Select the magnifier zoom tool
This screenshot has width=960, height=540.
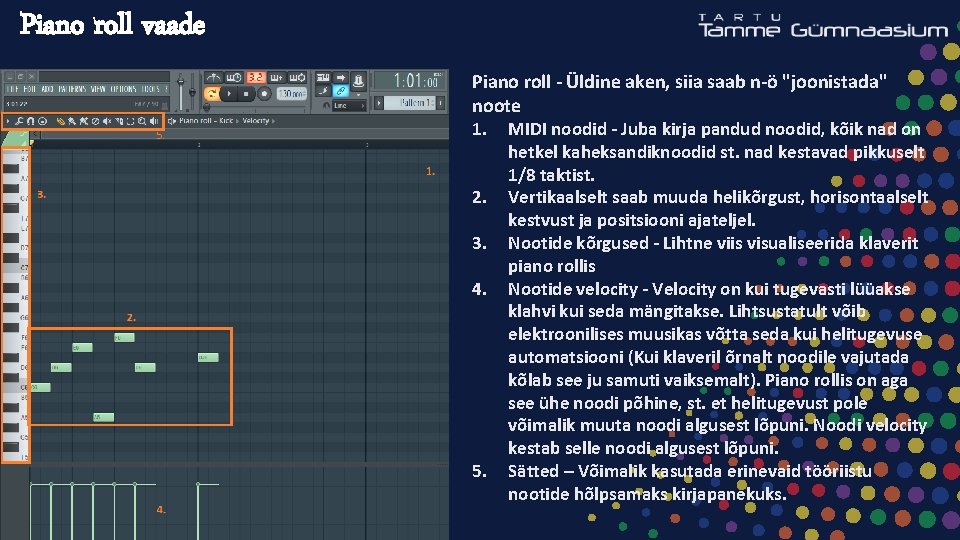(x=141, y=121)
